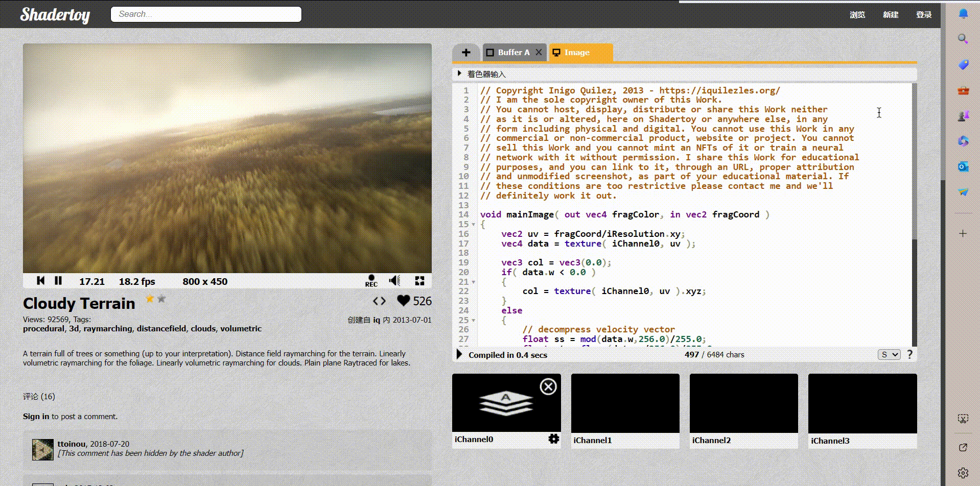This screenshot has width=980, height=486.
Task: Click the procedural tag
Action: [x=43, y=329]
